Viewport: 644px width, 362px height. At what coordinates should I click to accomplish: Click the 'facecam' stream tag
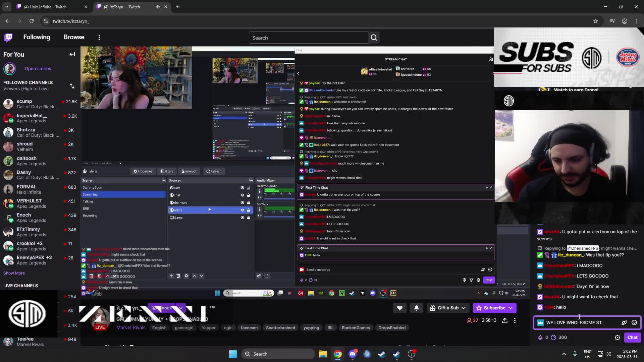(x=249, y=328)
